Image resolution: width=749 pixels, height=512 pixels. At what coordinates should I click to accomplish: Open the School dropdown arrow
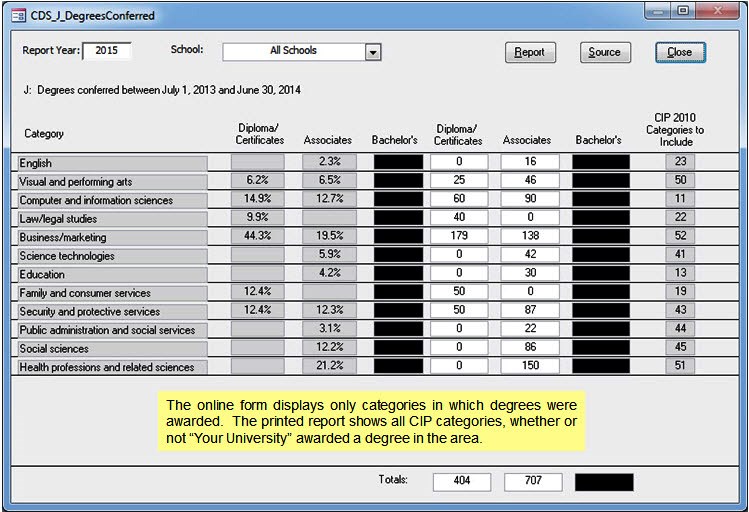[x=373, y=52]
